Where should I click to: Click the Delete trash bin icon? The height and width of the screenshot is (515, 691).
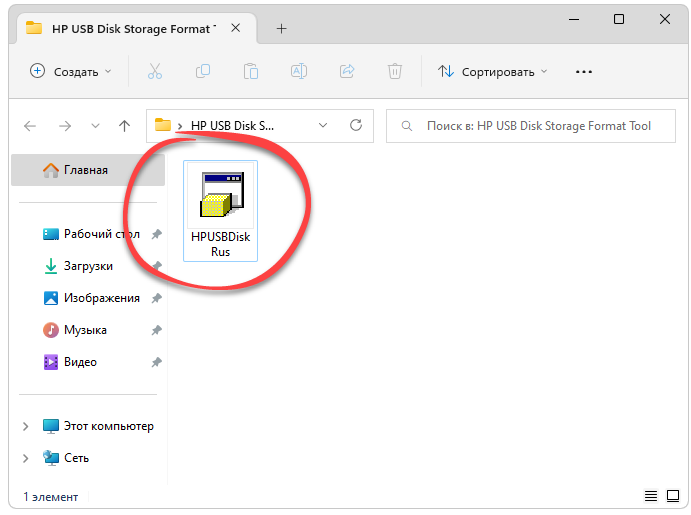point(395,71)
